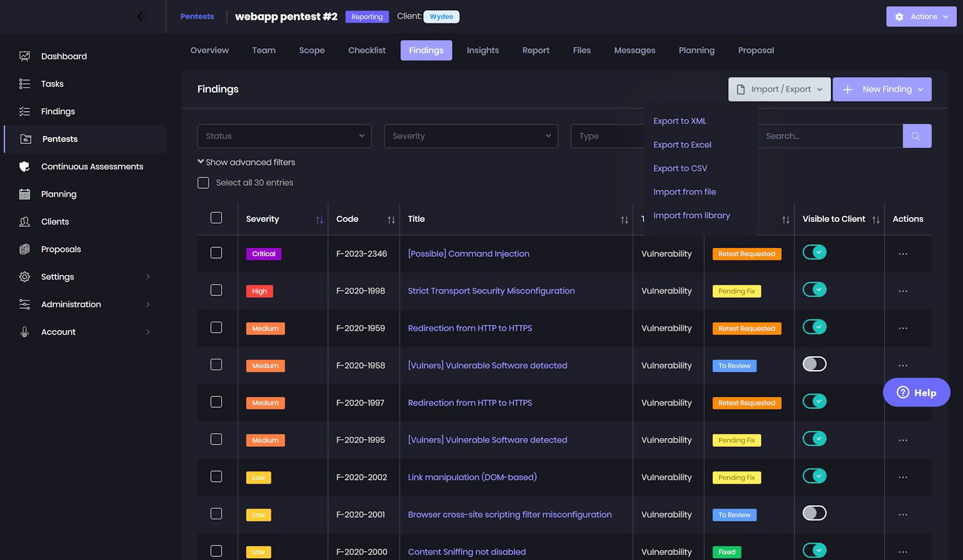The height and width of the screenshot is (560, 963).
Task: Sort findings by the Severity sort arrows
Action: [x=320, y=220]
